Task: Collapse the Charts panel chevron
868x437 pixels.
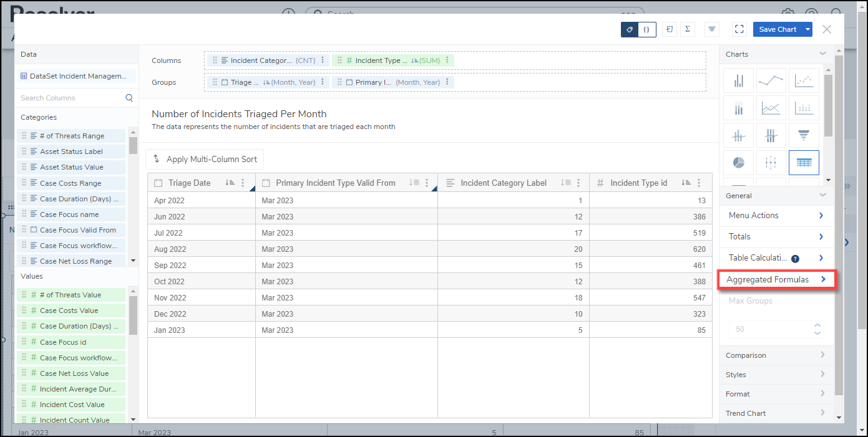Action: pyautogui.click(x=822, y=54)
